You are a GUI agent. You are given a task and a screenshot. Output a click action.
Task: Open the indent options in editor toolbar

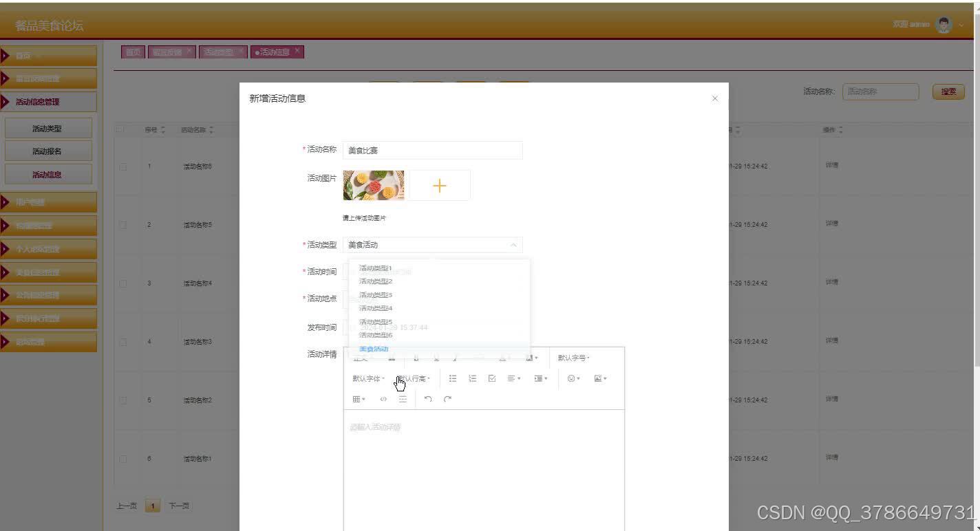tap(541, 378)
